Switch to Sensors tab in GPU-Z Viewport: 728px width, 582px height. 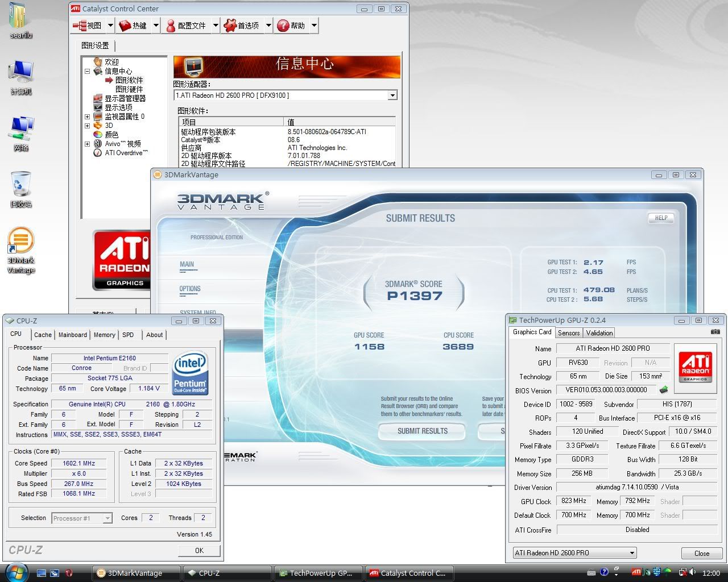coord(569,333)
